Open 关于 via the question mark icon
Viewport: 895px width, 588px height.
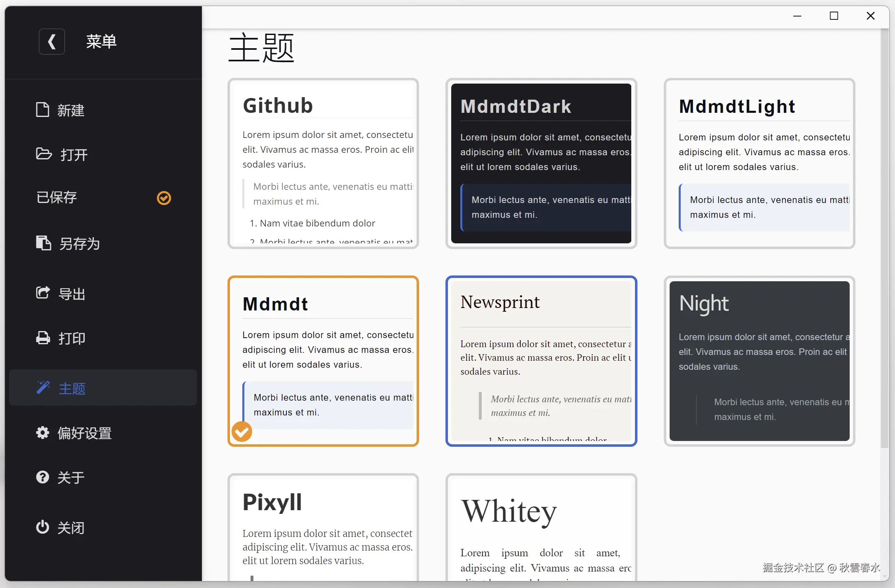pos(42,477)
